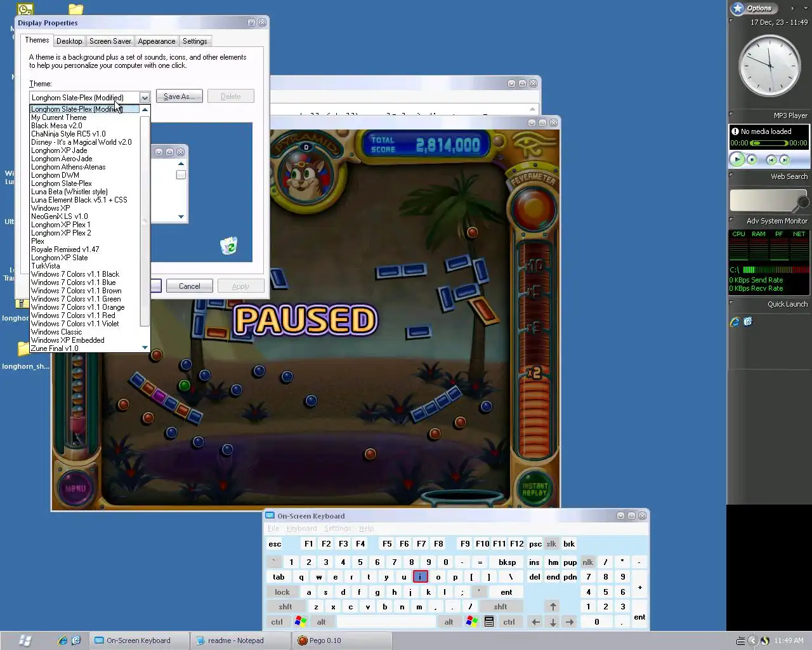
Task: Open the Settings tab in Display Properties
Action: pyautogui.click(x=195, y=41)
